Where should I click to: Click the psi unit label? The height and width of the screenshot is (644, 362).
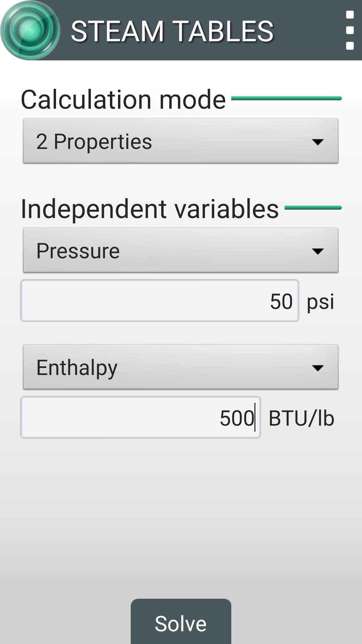(x=320, y=302)
